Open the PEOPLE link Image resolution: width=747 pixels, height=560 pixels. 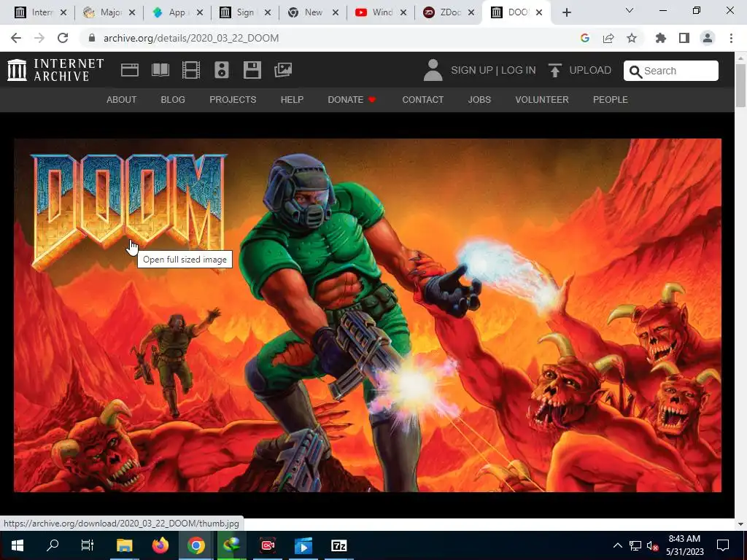click(611, 99)
